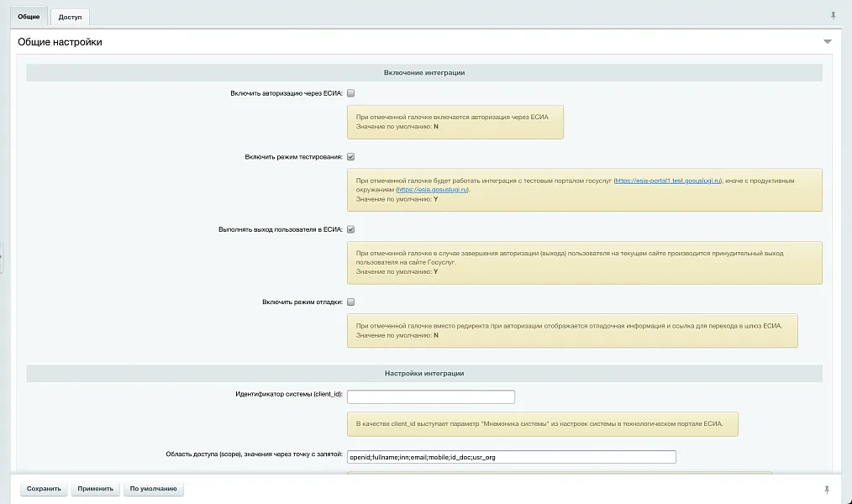Select the Общие tab

click(29, 14)
